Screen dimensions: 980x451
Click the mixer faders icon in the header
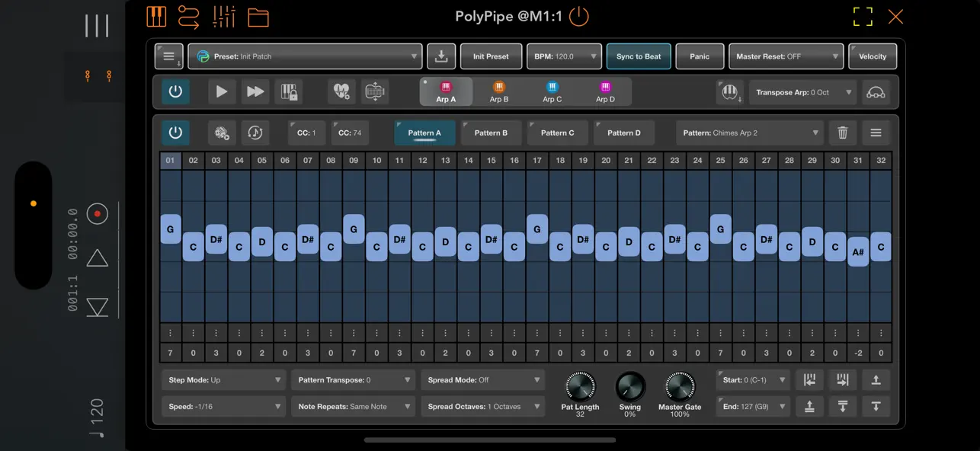(224, 16)
